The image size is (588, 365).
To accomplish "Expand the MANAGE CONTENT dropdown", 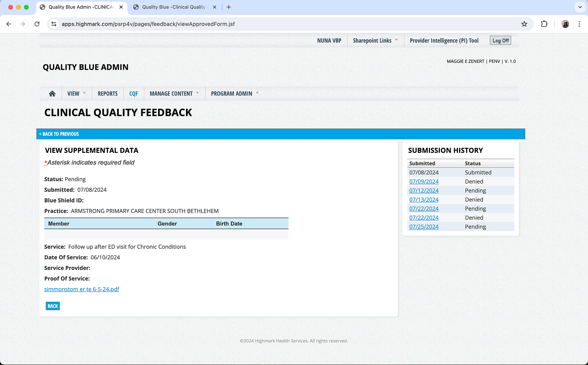I will point(174,94).
